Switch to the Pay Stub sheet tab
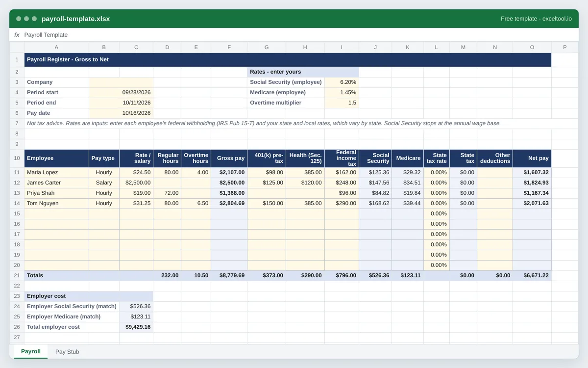Image resolution: width=588 pixels, height=368 pixels. click(x=67, y=352)
